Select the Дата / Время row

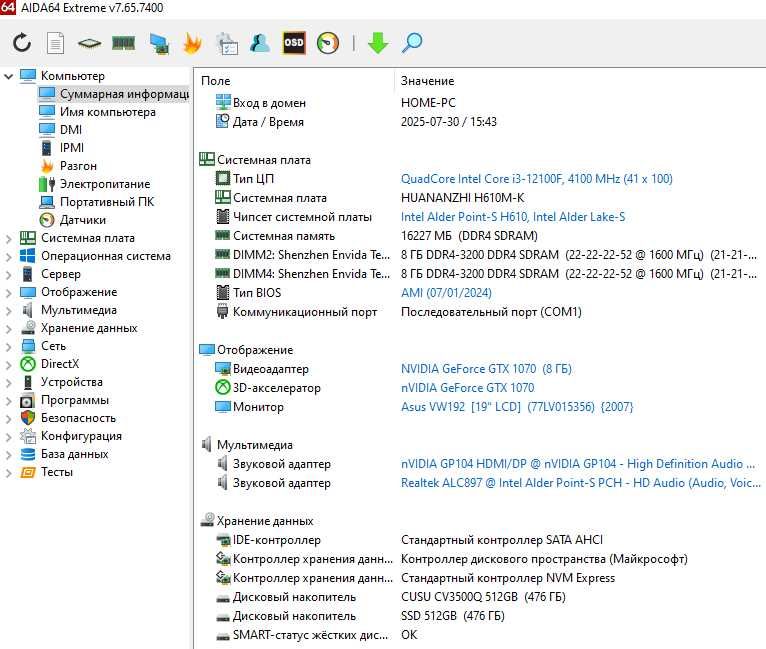coord(481,122)
